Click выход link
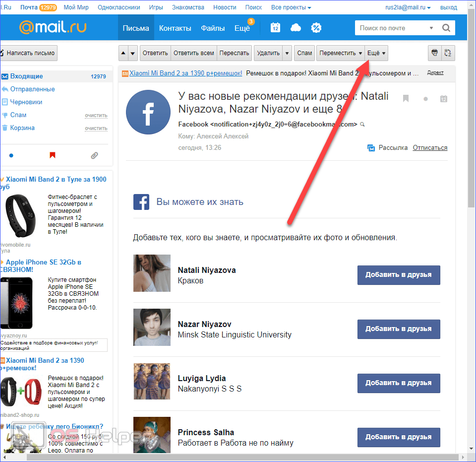 tap(448, 7)
